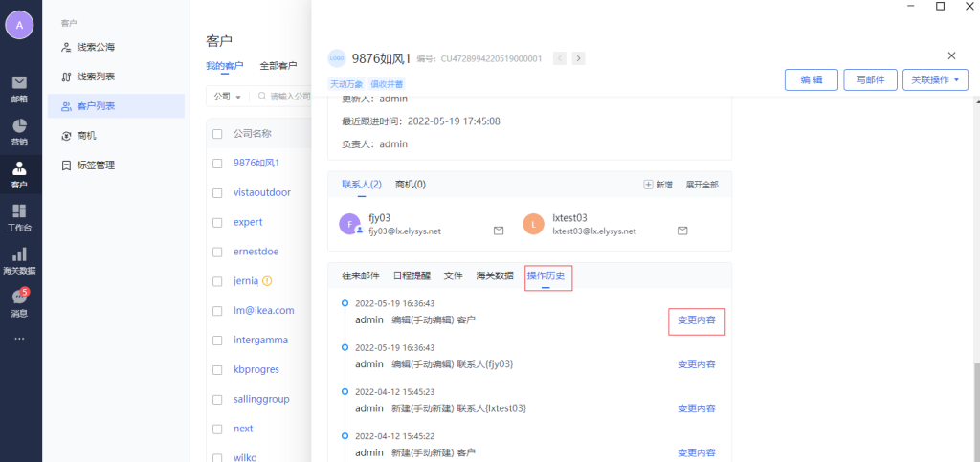Expand the 公司 filter dropdown

(227, 97)
